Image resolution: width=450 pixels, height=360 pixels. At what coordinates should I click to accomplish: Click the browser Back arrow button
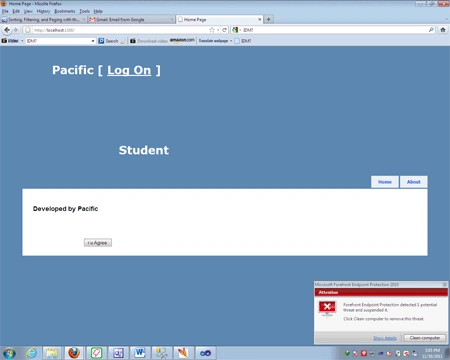point(7,30)
